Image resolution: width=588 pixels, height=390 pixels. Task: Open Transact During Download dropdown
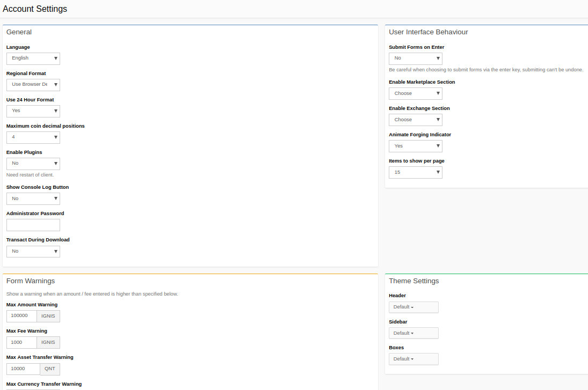[x=33, y=251]
